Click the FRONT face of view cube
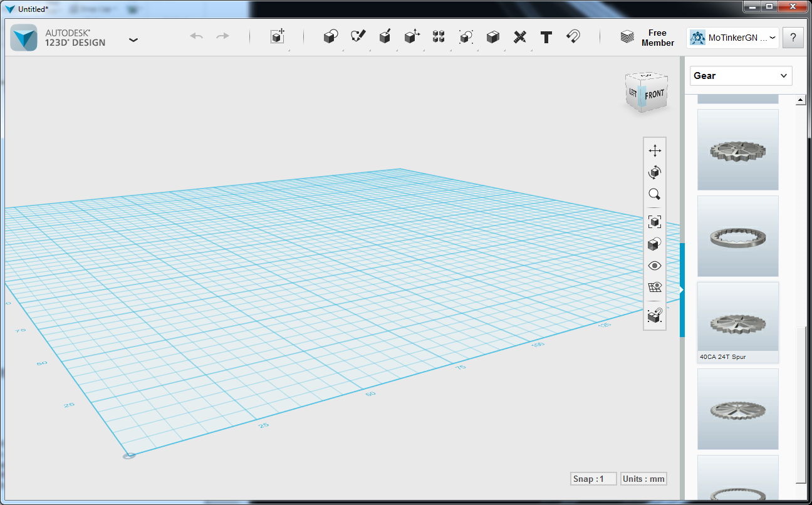Viewport: 812px width, 505px height. [655, 95]
